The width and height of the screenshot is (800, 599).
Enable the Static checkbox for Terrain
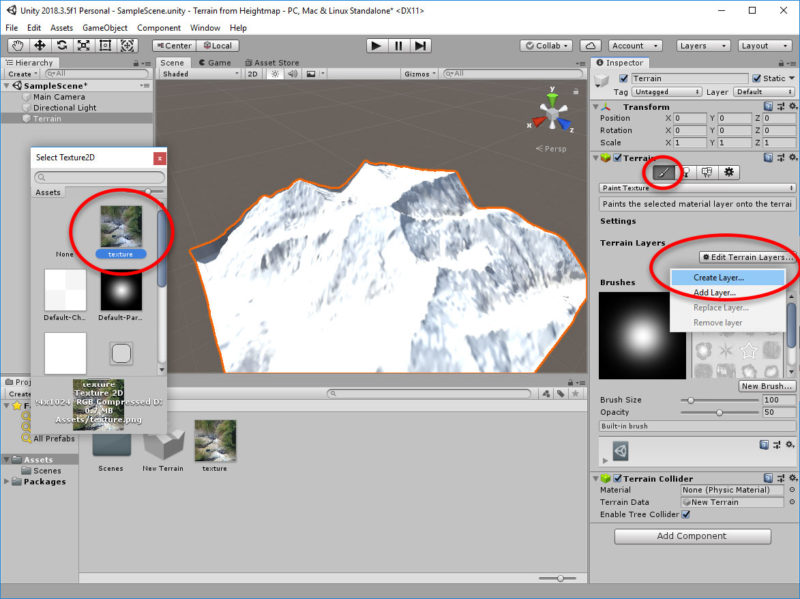pyautogui.click(x=757, y=78)
